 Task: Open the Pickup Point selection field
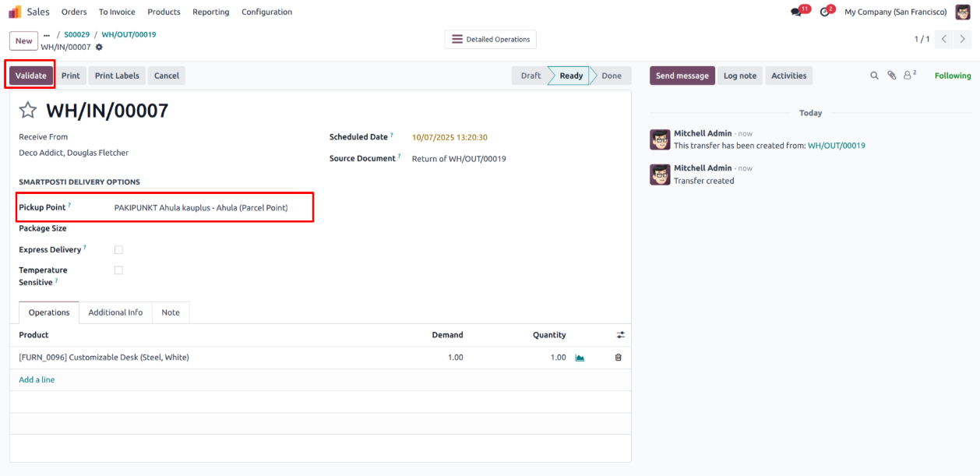(210, 208)
